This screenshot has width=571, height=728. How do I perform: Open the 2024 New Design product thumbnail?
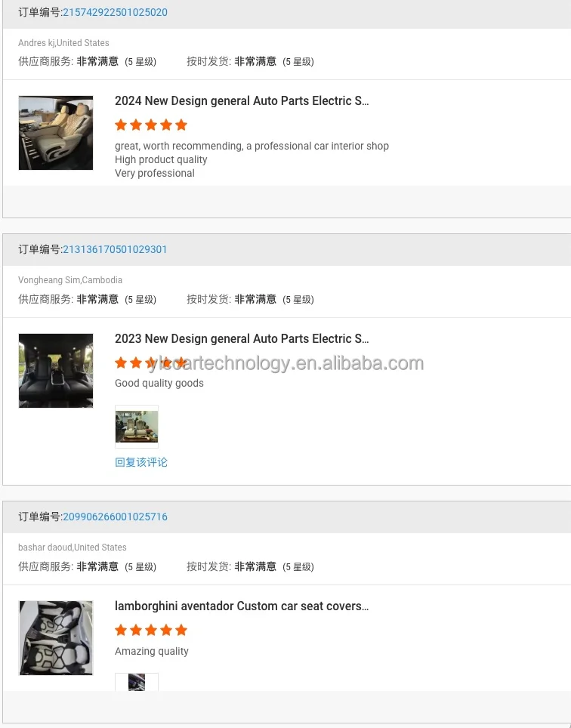(56, 133)
